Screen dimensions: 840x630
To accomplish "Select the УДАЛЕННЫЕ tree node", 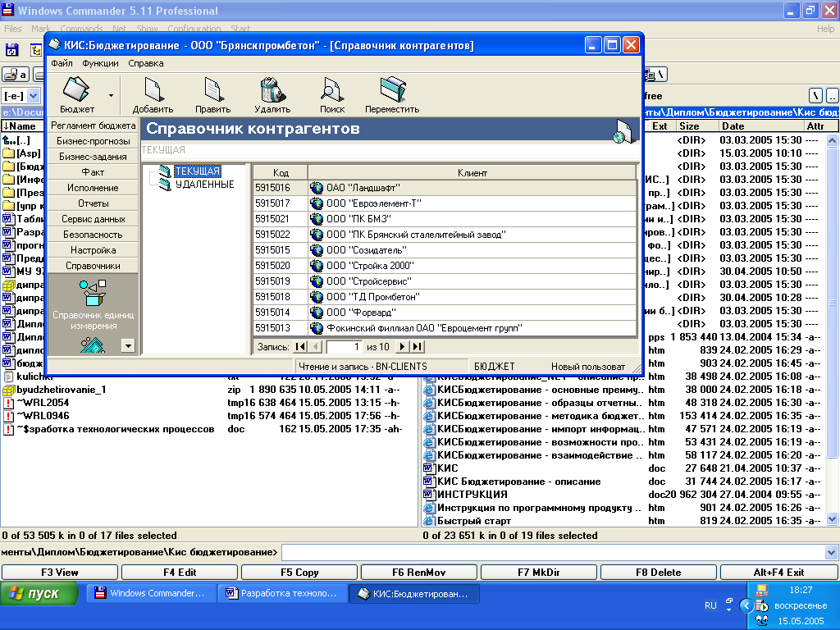I will pyautogui.click(x=204, y=185).
